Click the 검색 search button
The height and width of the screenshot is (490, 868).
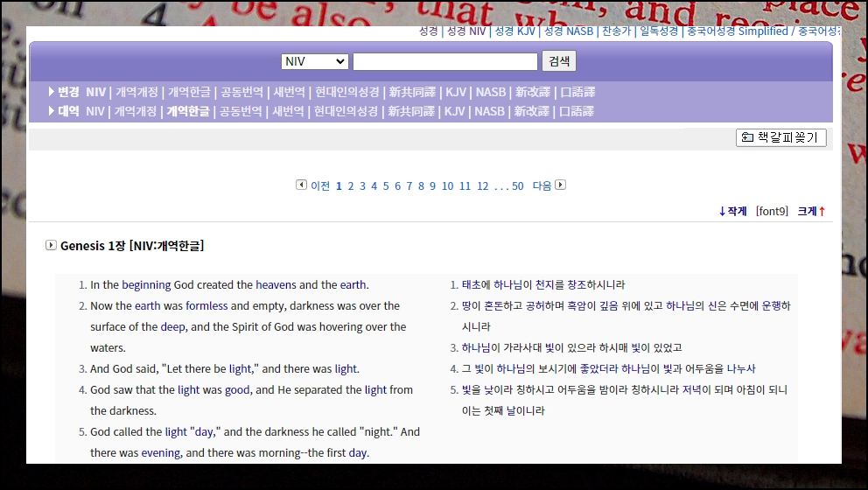pos(558,61)
